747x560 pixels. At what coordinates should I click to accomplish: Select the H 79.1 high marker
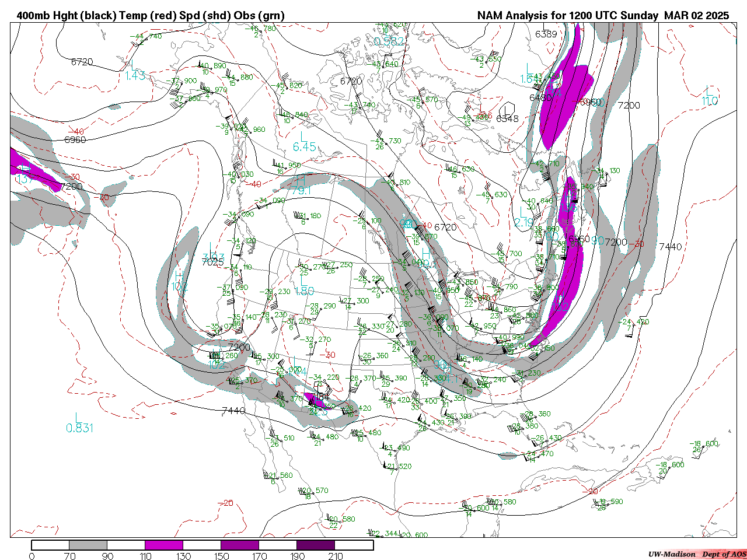301,185
